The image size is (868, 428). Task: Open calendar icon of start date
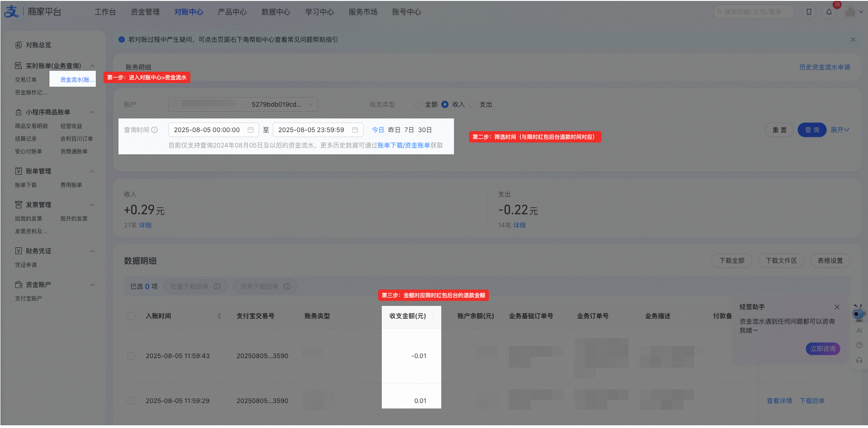tap(251, 130)
